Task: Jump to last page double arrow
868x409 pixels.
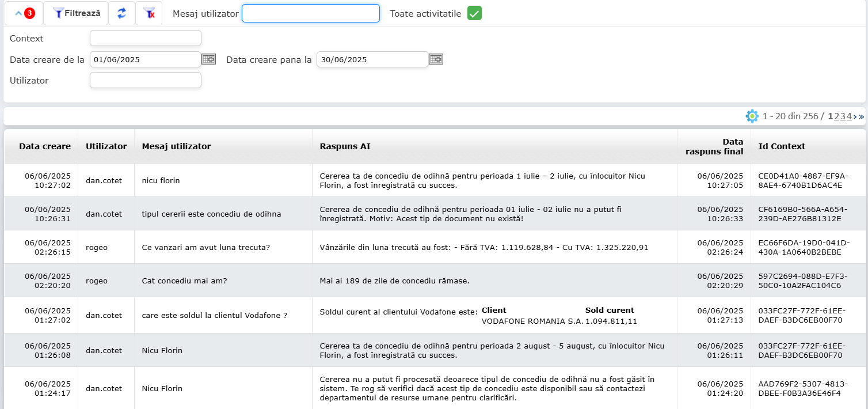Action: click(862, 116)
